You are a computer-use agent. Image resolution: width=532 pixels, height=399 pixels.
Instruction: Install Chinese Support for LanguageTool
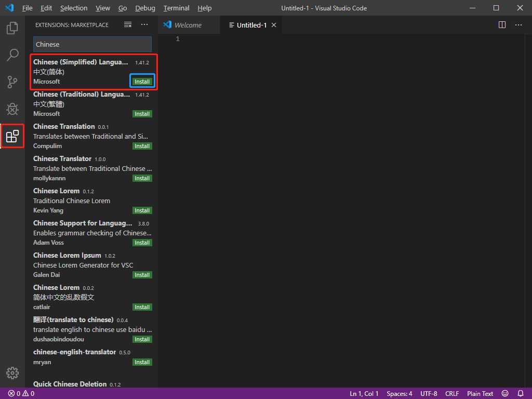tap(142, 243)
